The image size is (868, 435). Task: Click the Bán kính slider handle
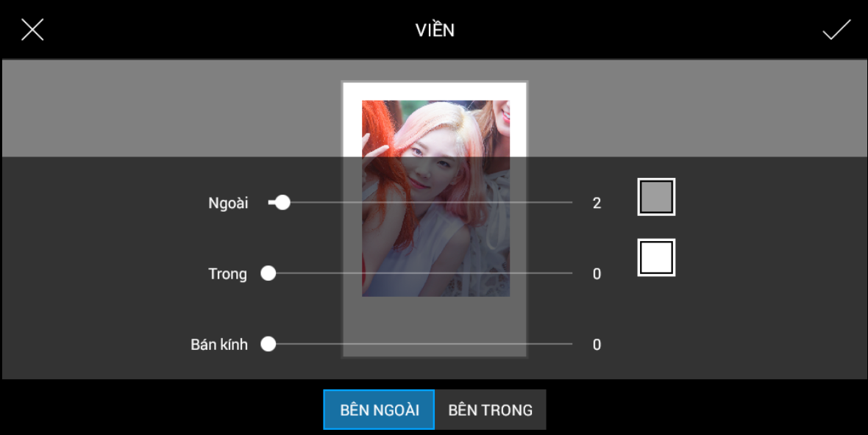click(x=268, y=344)
